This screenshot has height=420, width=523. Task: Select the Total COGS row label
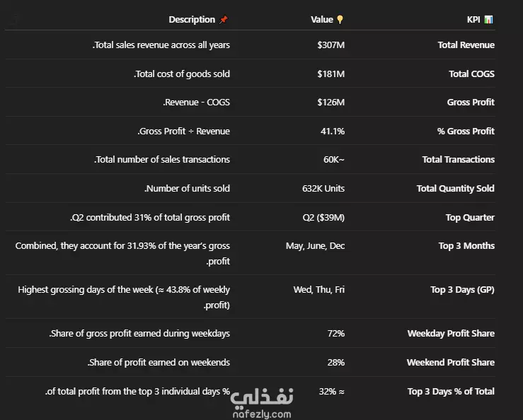tap(471, 74)
